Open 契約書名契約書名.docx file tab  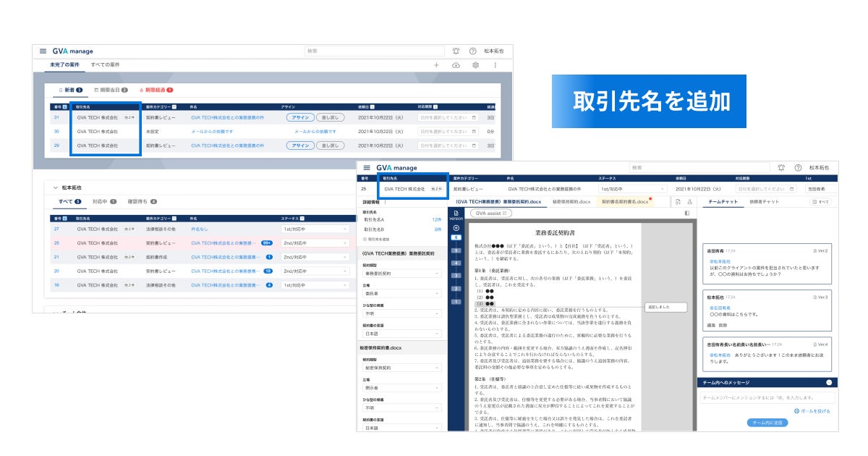click(626, 201)
